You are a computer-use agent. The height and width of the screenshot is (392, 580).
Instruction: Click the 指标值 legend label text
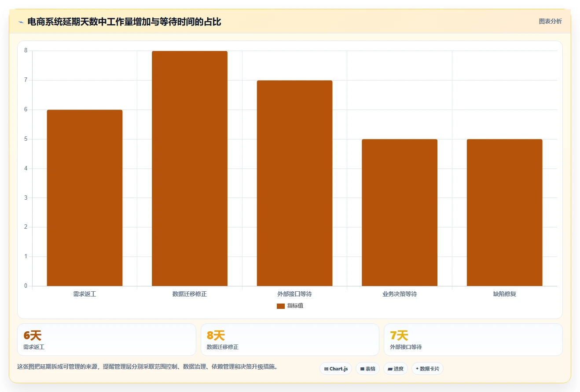click(x=295, y=306)
